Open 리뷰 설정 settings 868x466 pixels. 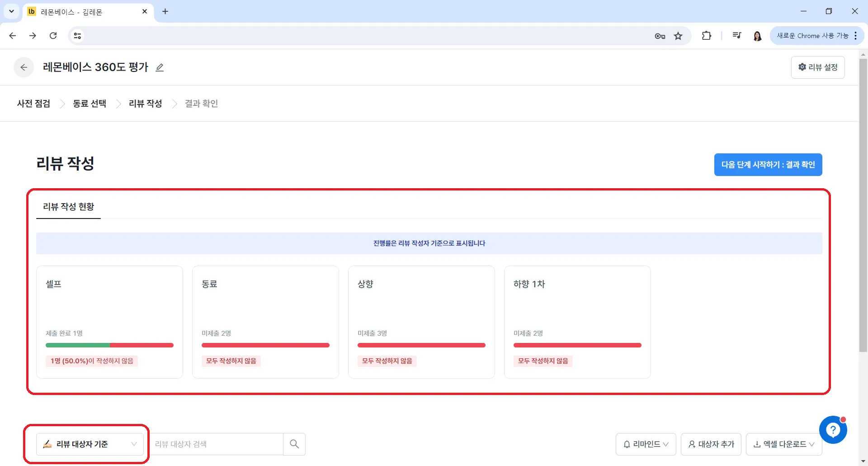(818, 67)
